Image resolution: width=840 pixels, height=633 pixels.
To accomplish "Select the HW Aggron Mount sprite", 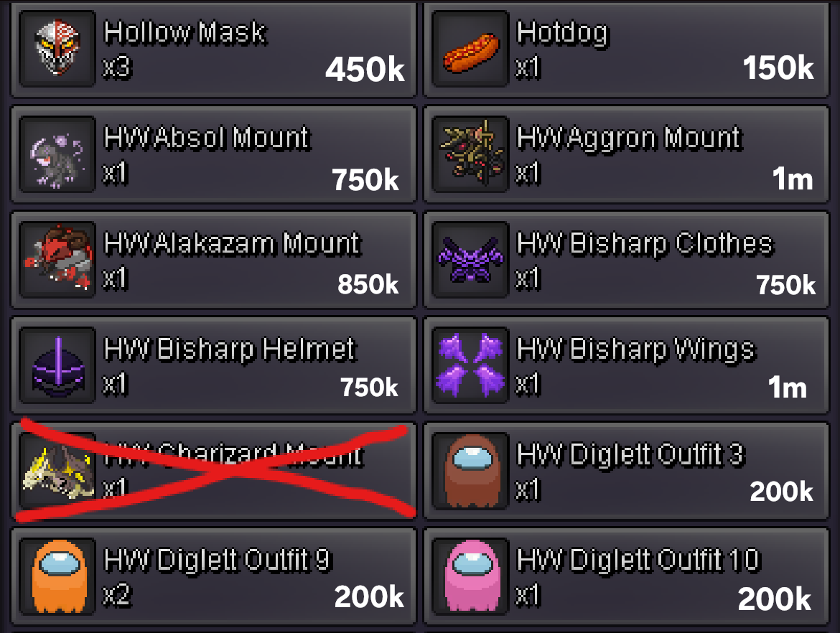I will pos(470,154).
